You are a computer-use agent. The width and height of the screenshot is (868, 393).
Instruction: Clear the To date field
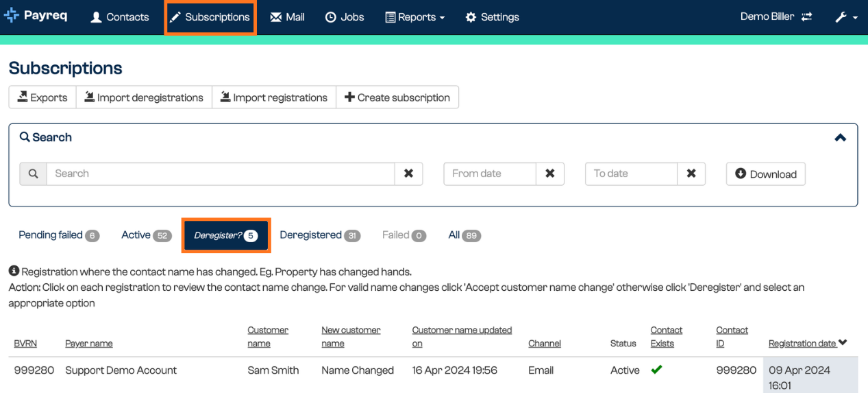(691, 174)
